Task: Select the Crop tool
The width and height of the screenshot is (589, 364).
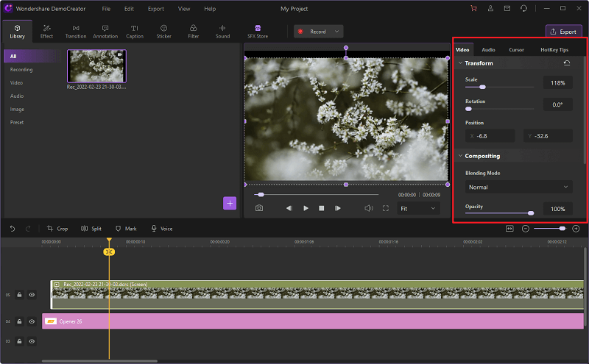Action: coord(57,229)
